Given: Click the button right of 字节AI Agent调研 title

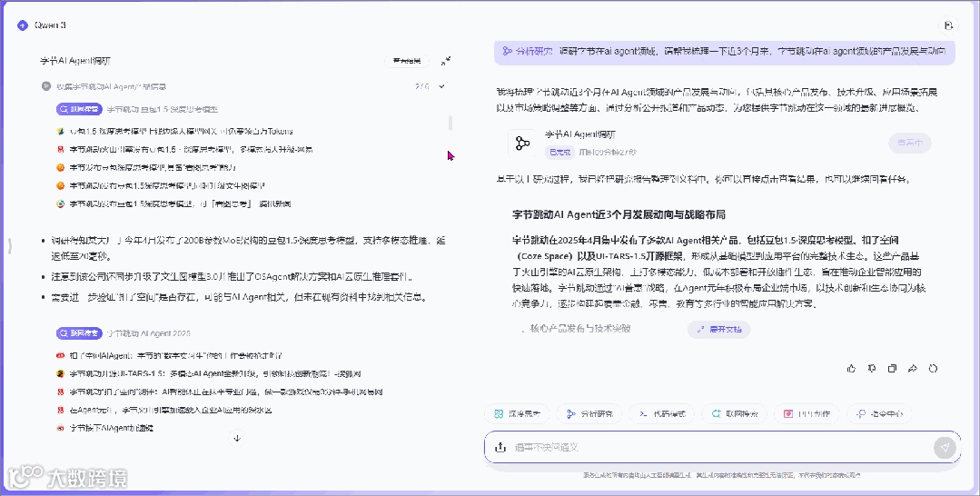Looking at the screenshot, I should click(x=407, y=61).
